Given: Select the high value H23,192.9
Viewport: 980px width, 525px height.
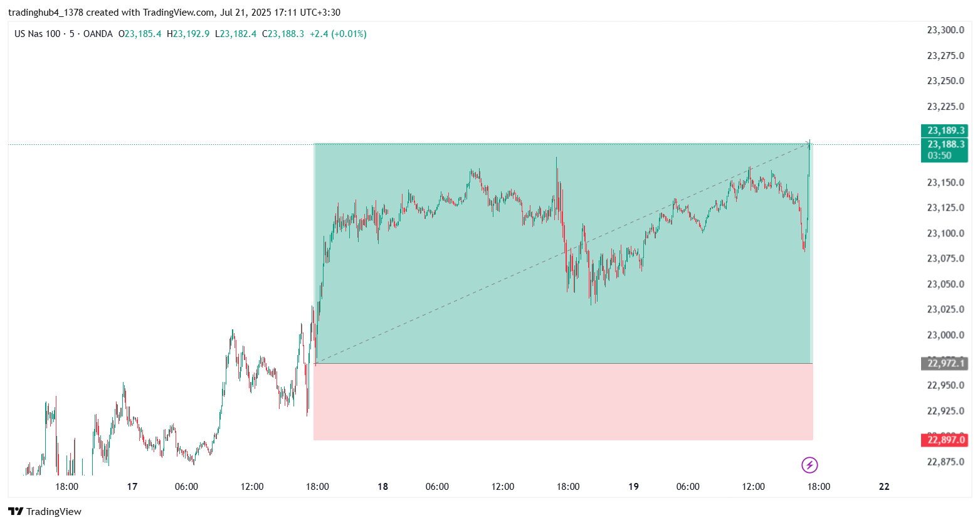Looking at the screenshot, I should (x=188, y=34).
